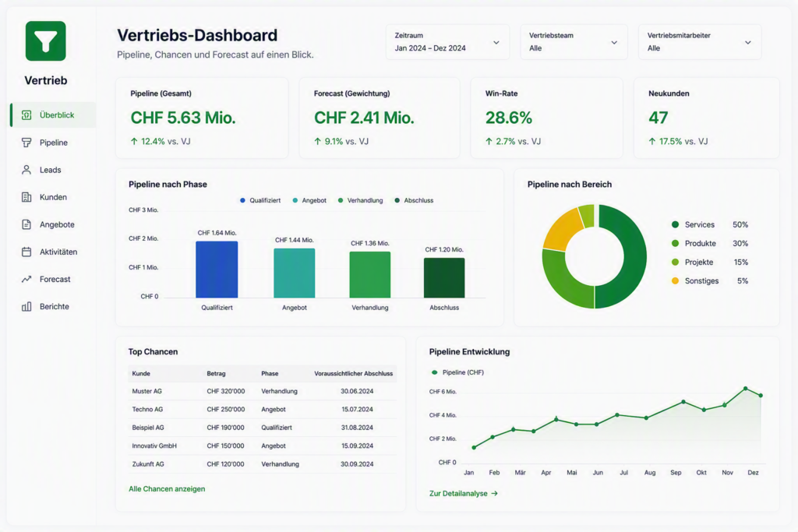Open the Leads menu item
The image size is (798, 532).
click(53, 170)
